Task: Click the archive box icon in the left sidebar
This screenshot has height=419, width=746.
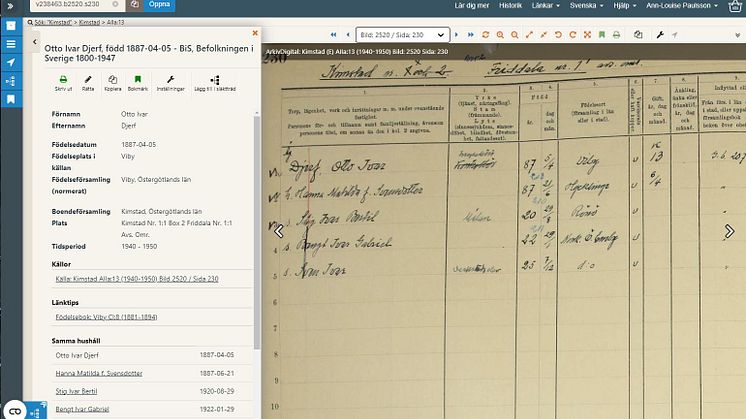Action: coord(11,26)
